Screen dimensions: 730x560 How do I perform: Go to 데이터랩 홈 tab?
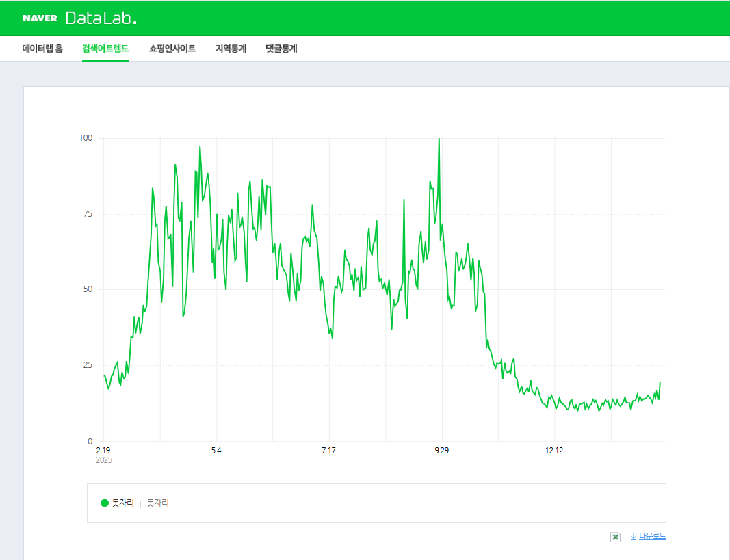click(42, 49)
